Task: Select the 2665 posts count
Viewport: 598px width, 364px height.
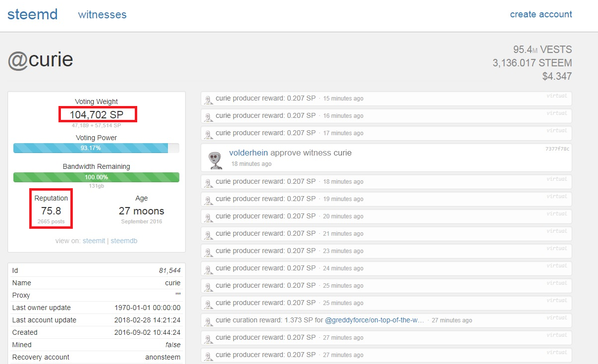Action: pos(51,221)
